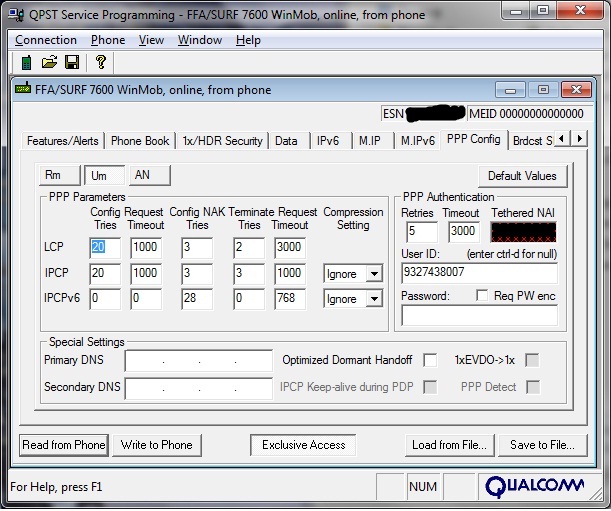611x511 pixels.
Task: Click the Tethered NAI field
Action: (x=523, y=232)
